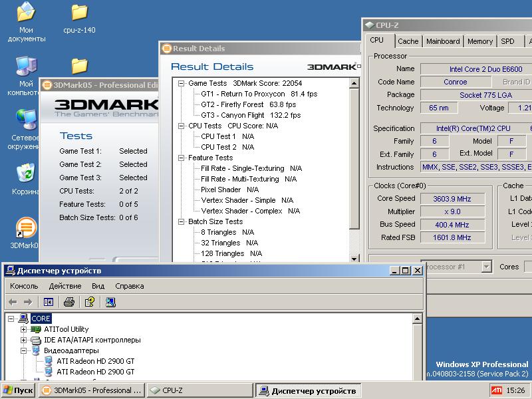Collapse the Видеоадаптеры node

(x=23, y=350)
